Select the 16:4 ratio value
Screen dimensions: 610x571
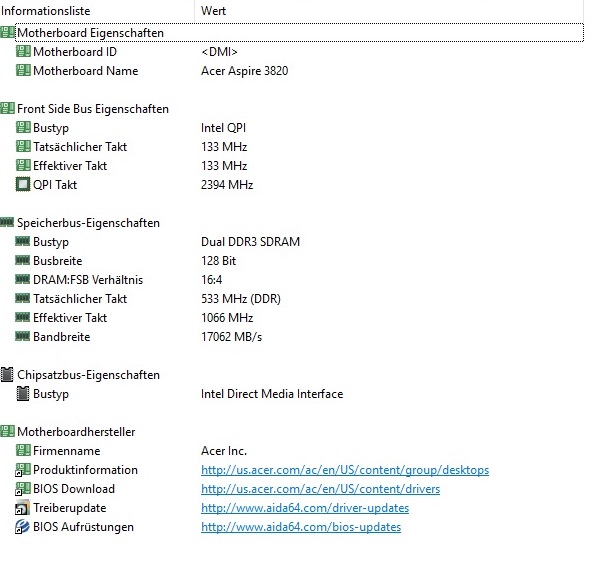pos(211,280)
